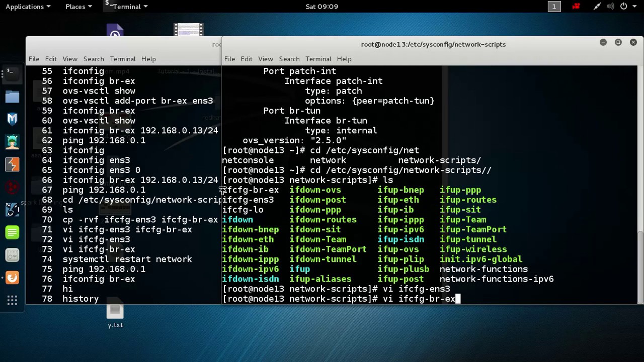Screen dimensions: 644x362
Task: Click the front terminal title bar text
Action: 433,44
